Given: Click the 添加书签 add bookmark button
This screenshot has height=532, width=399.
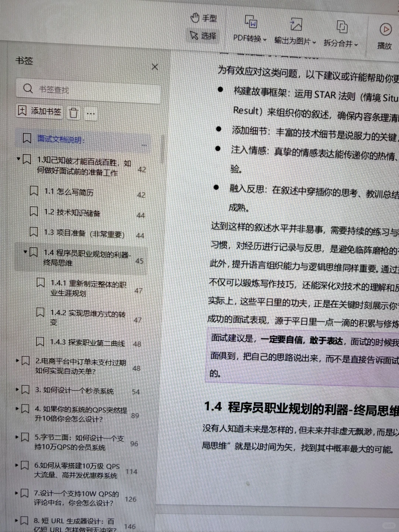Looking at the screenshot, I should point(38,112).
